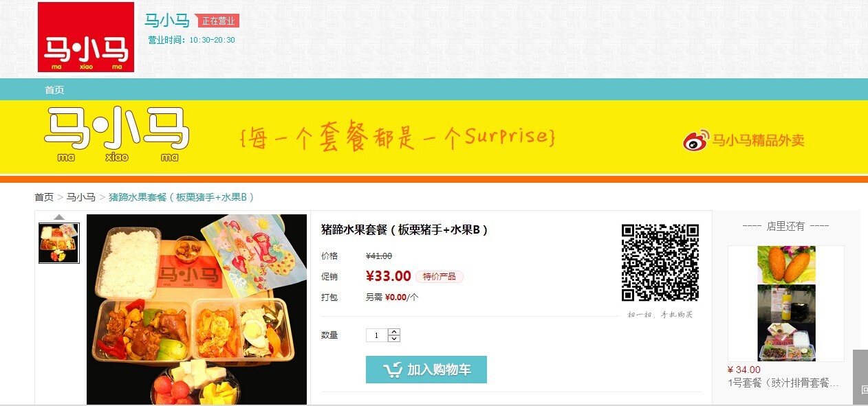Open 马小马 in the breadcrumb
Screen dimensions: 868x406
(80, 197)
